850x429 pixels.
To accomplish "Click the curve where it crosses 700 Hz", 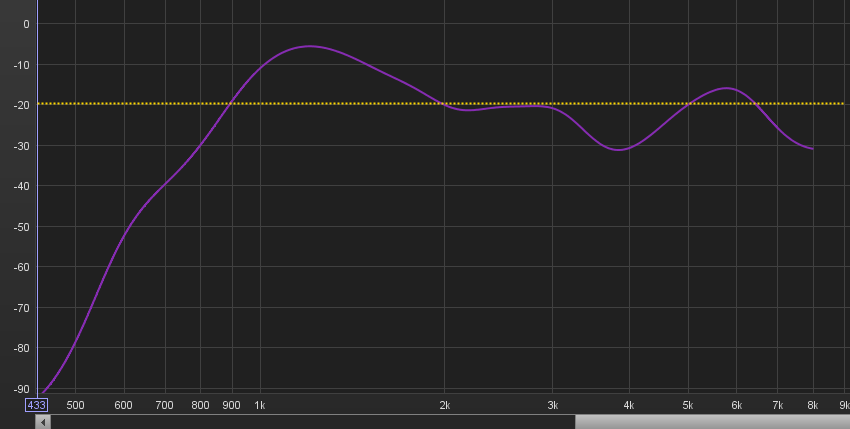I will point(164,184).
